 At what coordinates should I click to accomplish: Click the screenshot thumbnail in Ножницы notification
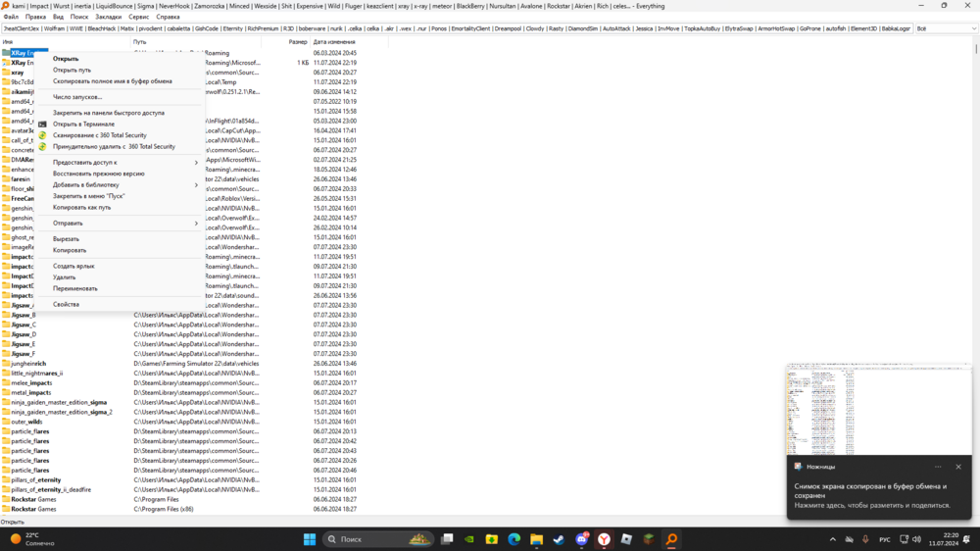[879, 409]
